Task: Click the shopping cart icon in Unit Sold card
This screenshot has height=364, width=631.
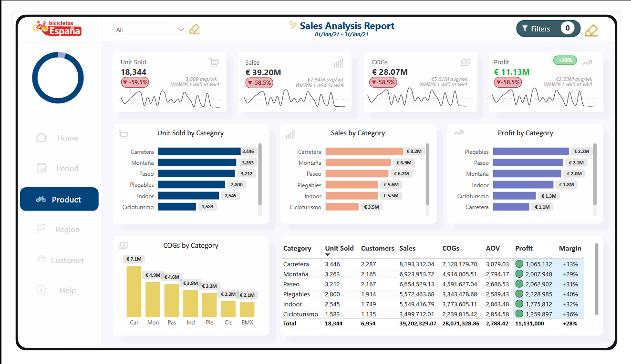Action: [214, 62]
